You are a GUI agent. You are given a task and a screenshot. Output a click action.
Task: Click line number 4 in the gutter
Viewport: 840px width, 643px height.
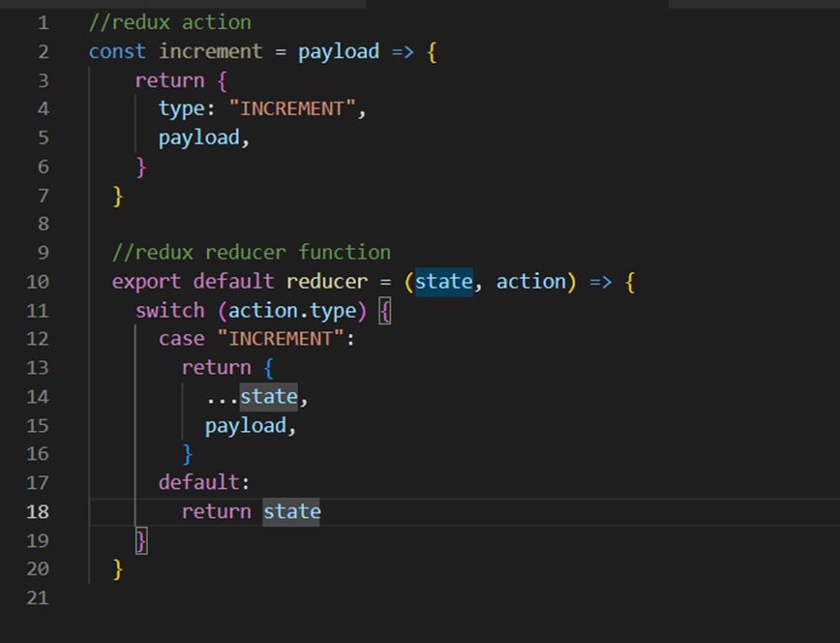click(44, 109)
